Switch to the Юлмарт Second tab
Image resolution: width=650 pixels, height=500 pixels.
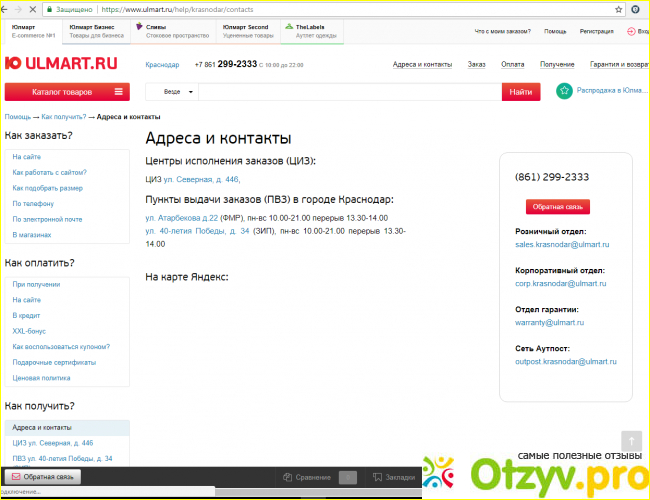pos(248,31)
